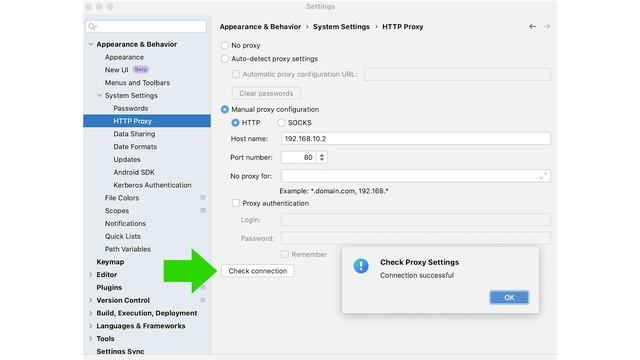This screenshot has width=640, height=360.
Task: Click the settings search field
Action: coord(146,27)
